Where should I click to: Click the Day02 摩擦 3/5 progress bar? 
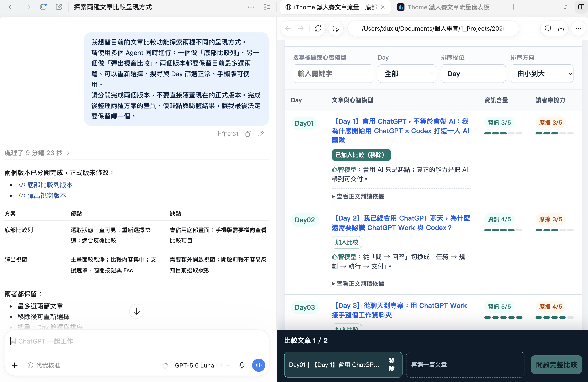coord(554,230)
